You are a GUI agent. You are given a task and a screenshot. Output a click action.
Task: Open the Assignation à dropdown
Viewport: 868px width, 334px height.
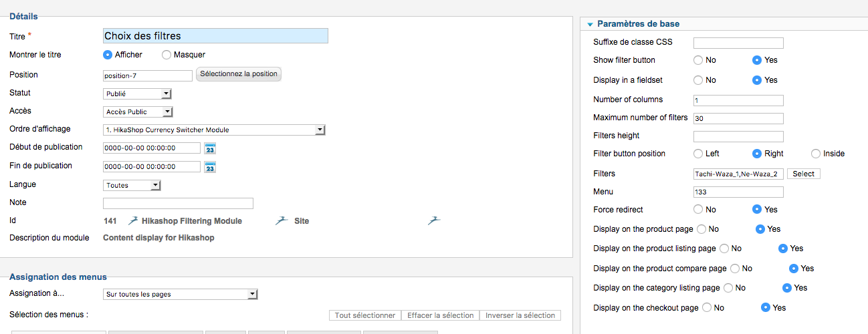pyautogui.click(x=181, y=294)
